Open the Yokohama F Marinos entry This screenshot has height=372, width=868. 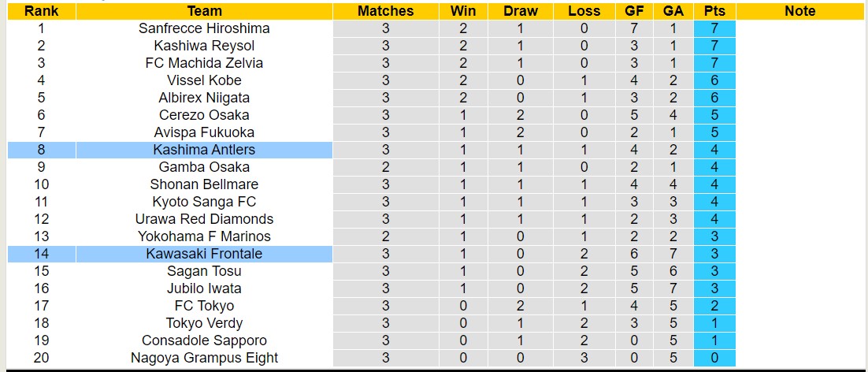point(204,236)
